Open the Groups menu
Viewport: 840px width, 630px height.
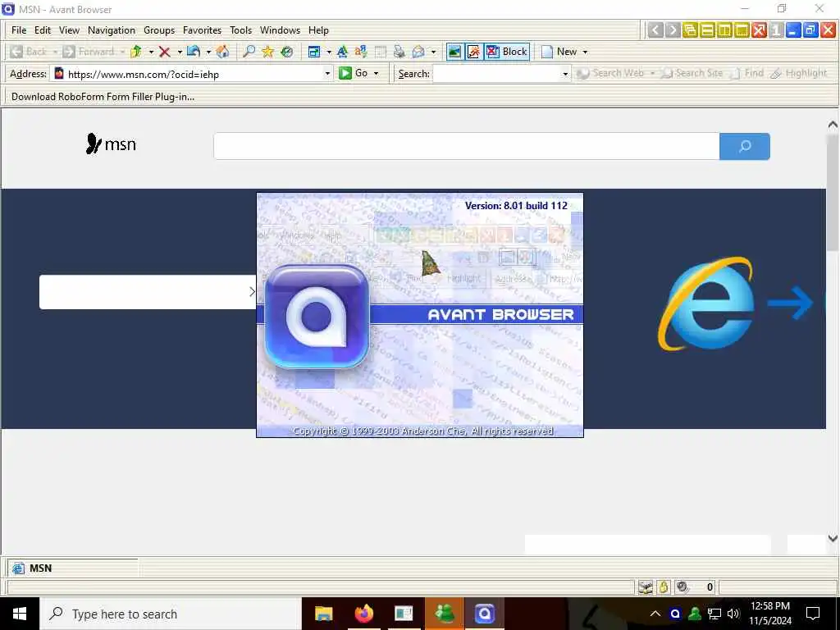(159, 30)
